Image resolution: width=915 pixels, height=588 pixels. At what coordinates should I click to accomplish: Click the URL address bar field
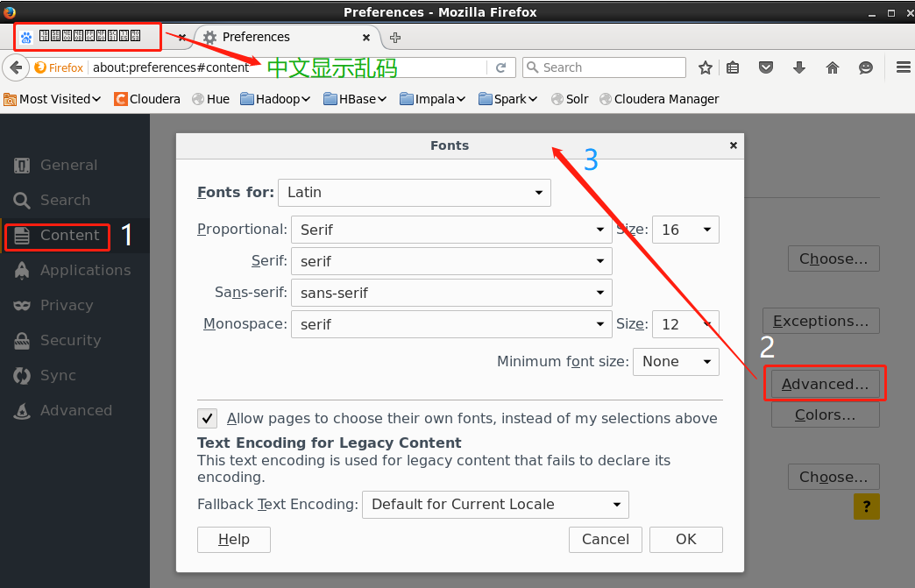(x=289, y=67)
